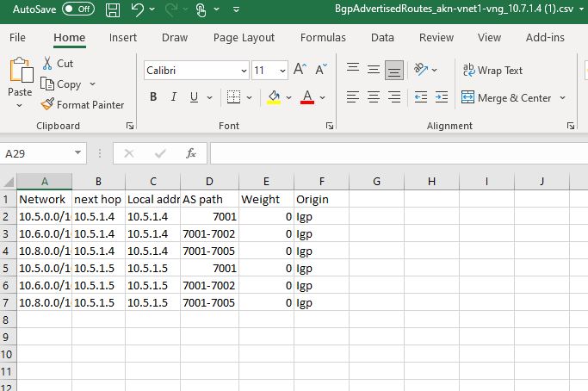Click the Insert Function fx icon

(x=191, y=153)
